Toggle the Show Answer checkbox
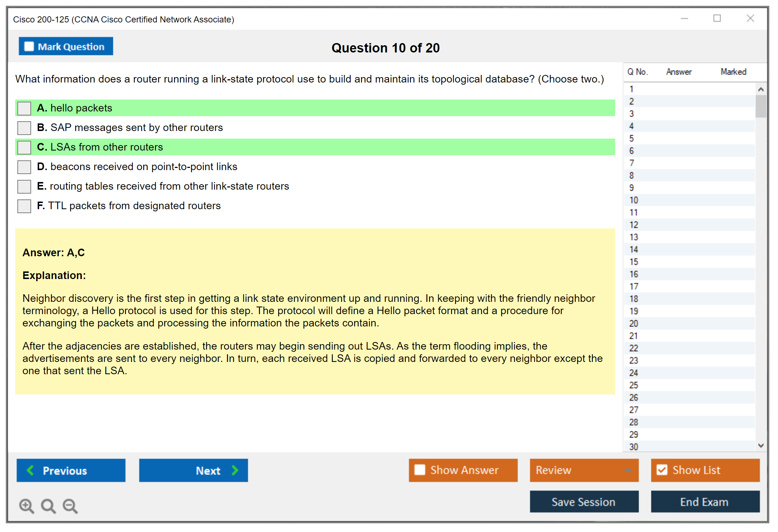Image resolution: width=778 pixels, height=532 pixels. [x=420, y=470]
